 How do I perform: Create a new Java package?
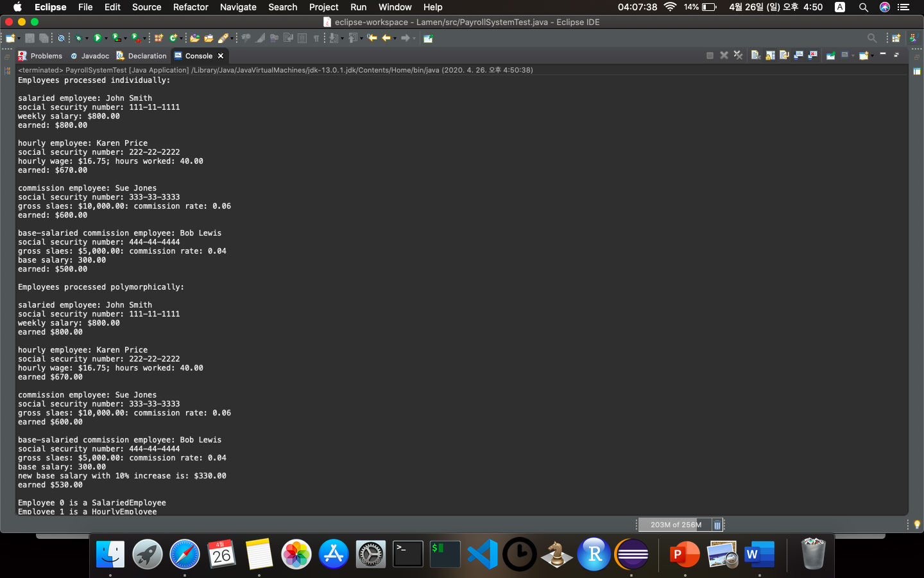point(158,38)
